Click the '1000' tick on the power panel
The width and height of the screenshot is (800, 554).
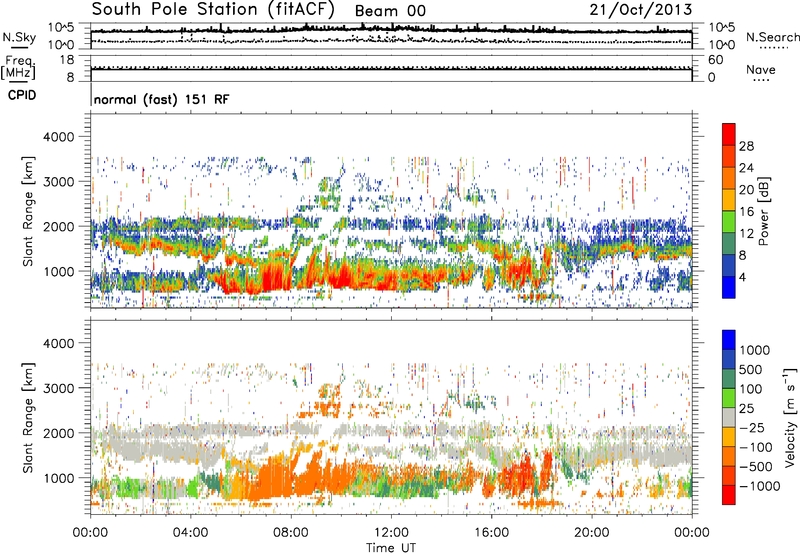(x=59, y=271)
